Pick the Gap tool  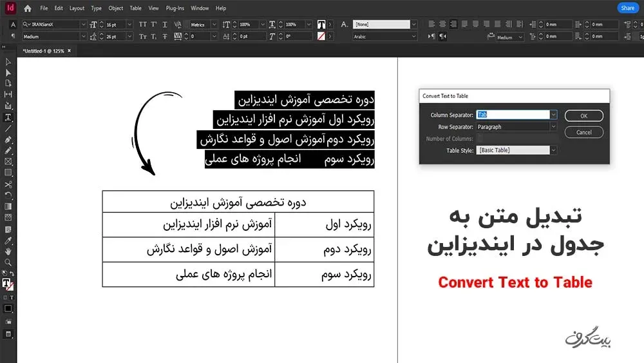[x=8, y=95]
